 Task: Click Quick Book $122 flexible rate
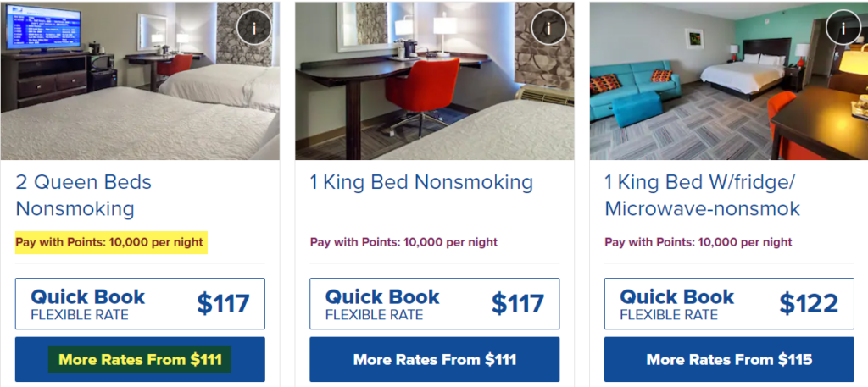tap(729, 303)
